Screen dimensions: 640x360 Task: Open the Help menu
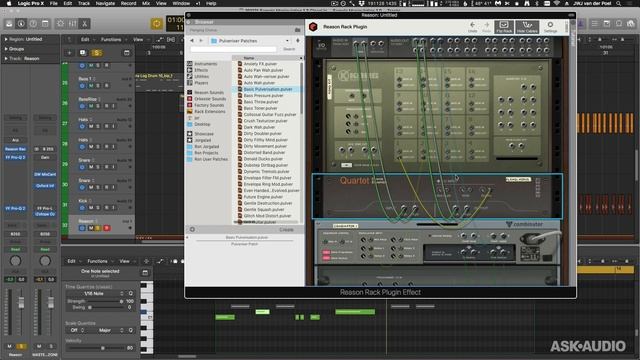[x=211, y=3]
